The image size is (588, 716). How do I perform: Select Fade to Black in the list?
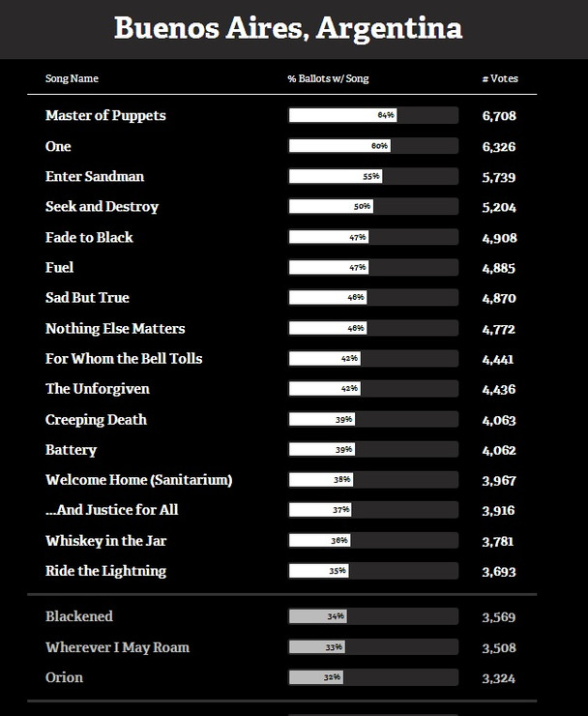tap(89, 237)
